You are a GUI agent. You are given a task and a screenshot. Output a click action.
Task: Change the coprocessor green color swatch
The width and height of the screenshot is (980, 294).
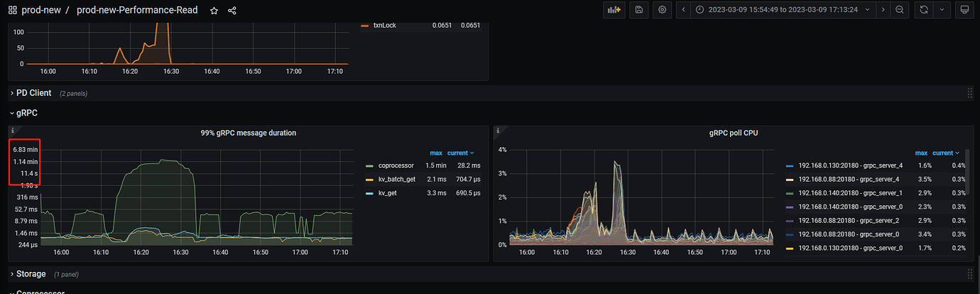pyautogui.click(x=369, y=165)
